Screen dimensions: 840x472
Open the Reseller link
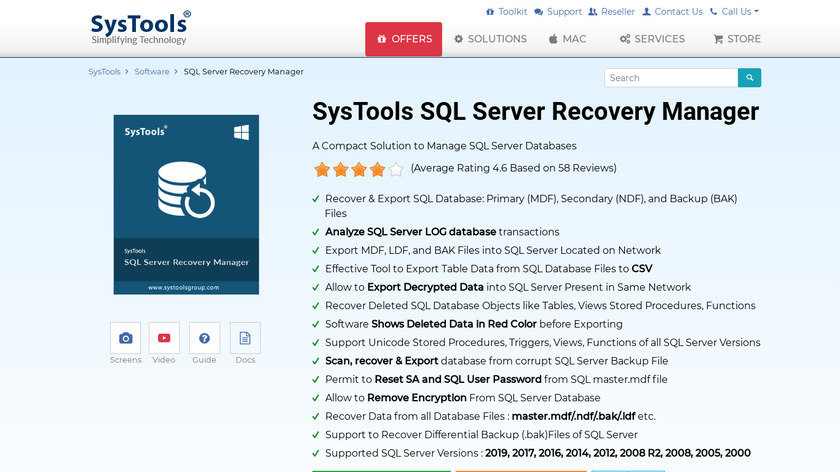pyautogui.click(x=611, y=12)
